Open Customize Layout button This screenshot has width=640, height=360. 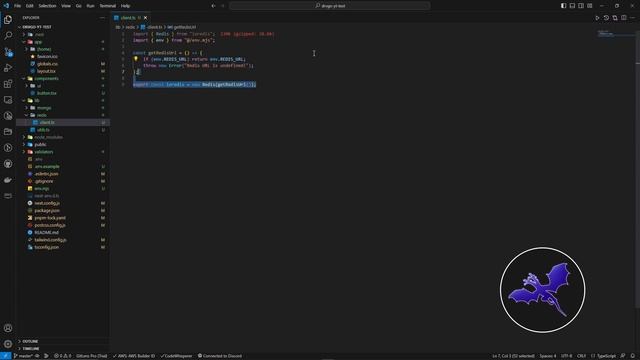590,6
